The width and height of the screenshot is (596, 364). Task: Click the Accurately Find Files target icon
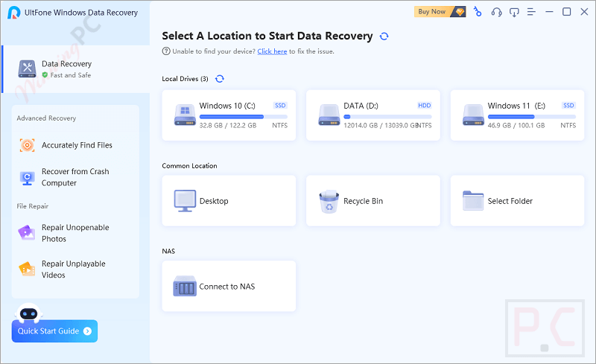coord(27,145)
